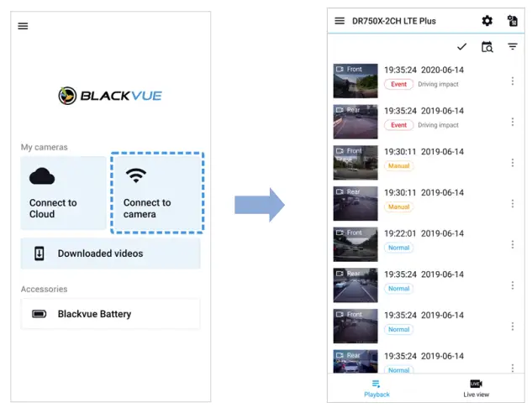The width and height of the screenshot is (532, 413).
Task: Open the hamburger menu on BlackVue home screen
Action: pyautogui.click(x=23, y=26)
